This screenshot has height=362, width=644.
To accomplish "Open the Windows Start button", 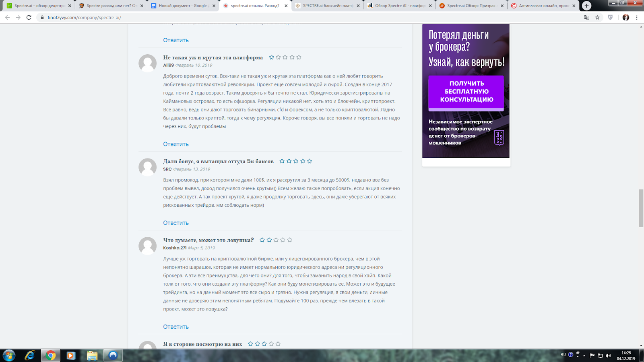I will [9, 356].
